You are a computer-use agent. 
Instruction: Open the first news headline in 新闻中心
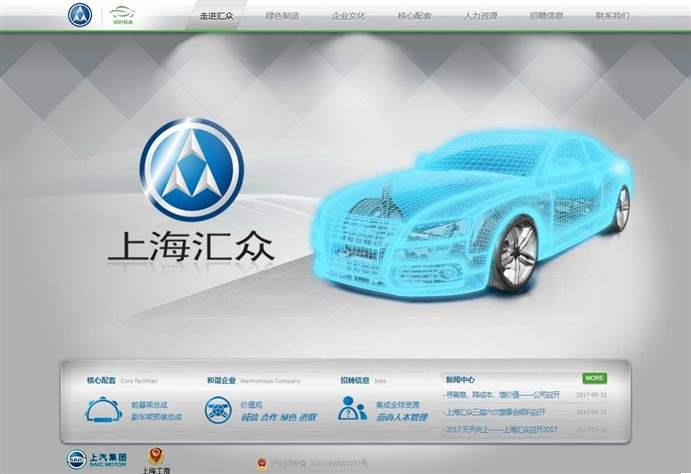coord(501,395)
